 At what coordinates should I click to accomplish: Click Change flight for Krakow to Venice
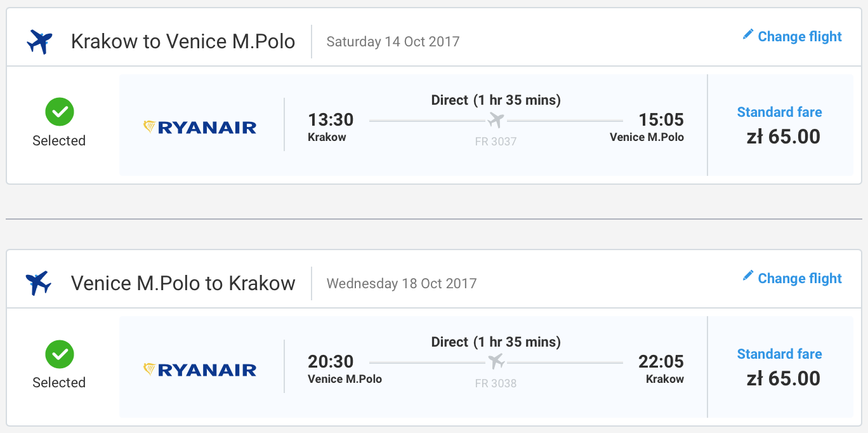point(799,37)
